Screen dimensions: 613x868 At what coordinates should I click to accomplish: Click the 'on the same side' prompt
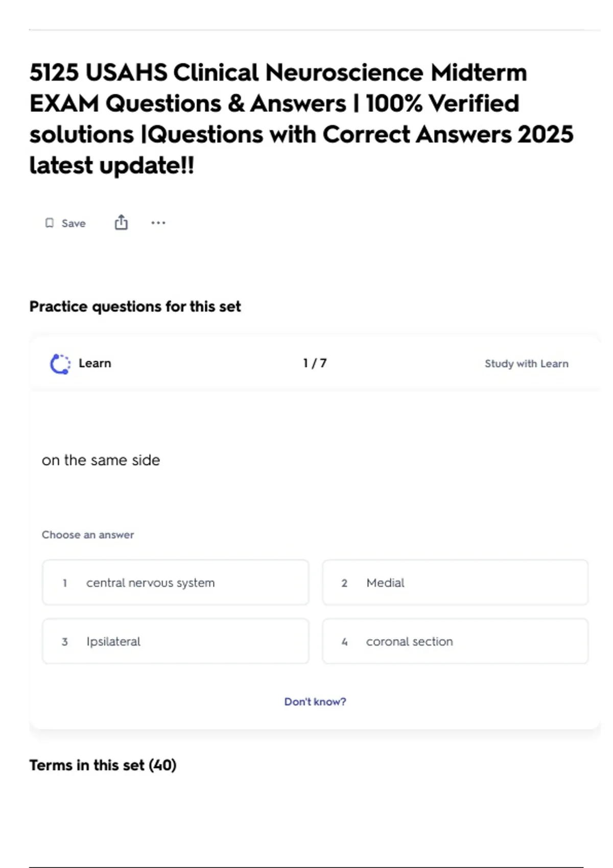[101, 460]
